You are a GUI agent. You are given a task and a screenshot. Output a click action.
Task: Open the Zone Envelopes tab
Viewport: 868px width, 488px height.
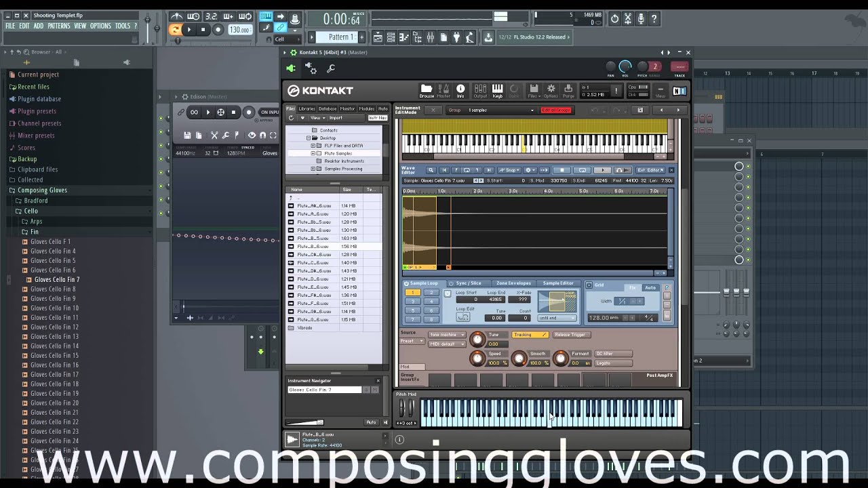(513, 283)
